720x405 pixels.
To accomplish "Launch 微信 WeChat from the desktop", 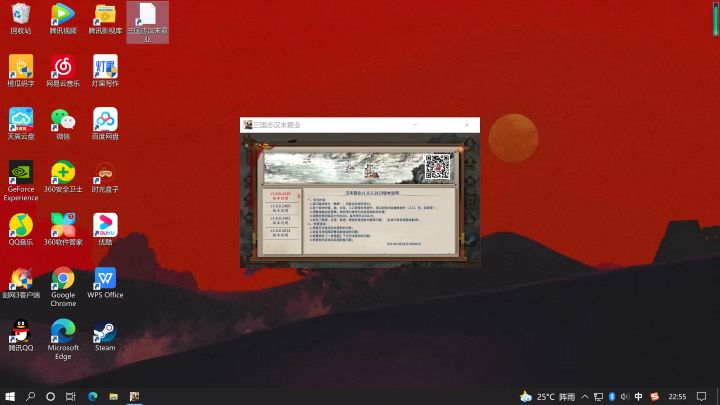I will coord(63,124).
